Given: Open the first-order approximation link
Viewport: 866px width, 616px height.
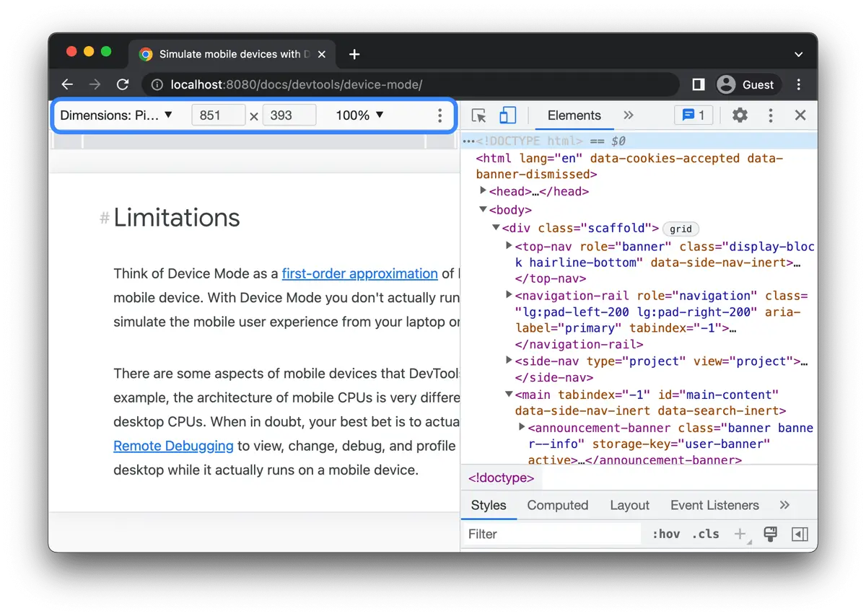Looking at the screenshot, I should (359, 273).
